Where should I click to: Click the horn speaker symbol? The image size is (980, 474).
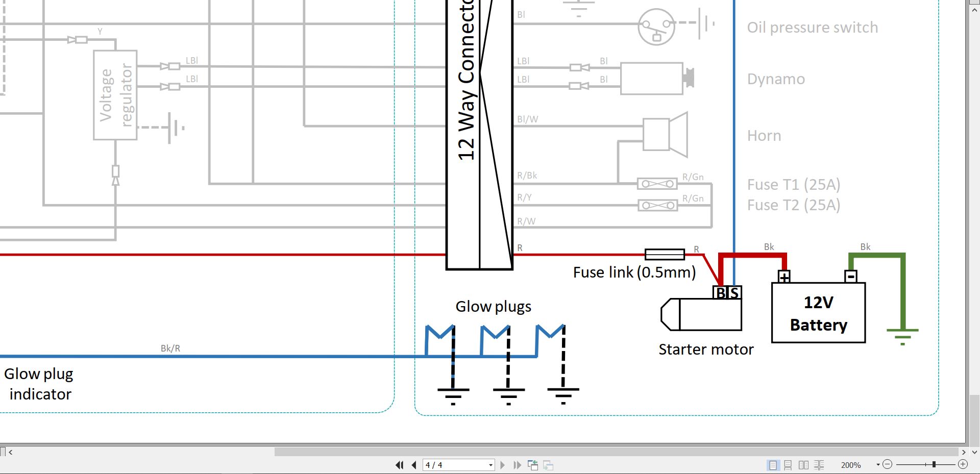tap(665, 135)
